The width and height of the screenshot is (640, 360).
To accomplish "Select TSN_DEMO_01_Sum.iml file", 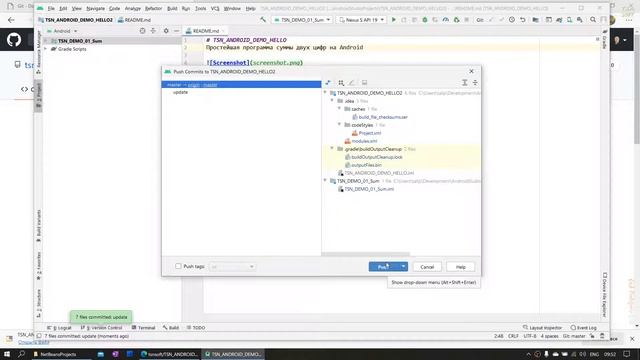I will click(366, 189).
